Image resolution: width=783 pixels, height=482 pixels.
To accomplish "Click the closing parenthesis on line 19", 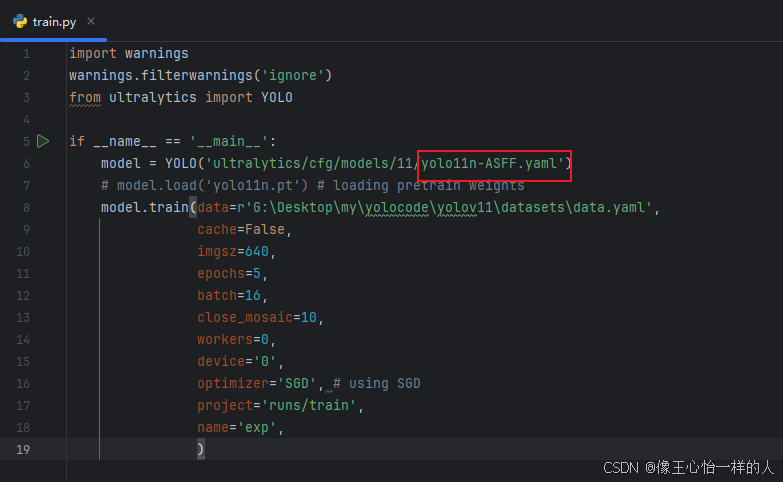I will (201, 450).
